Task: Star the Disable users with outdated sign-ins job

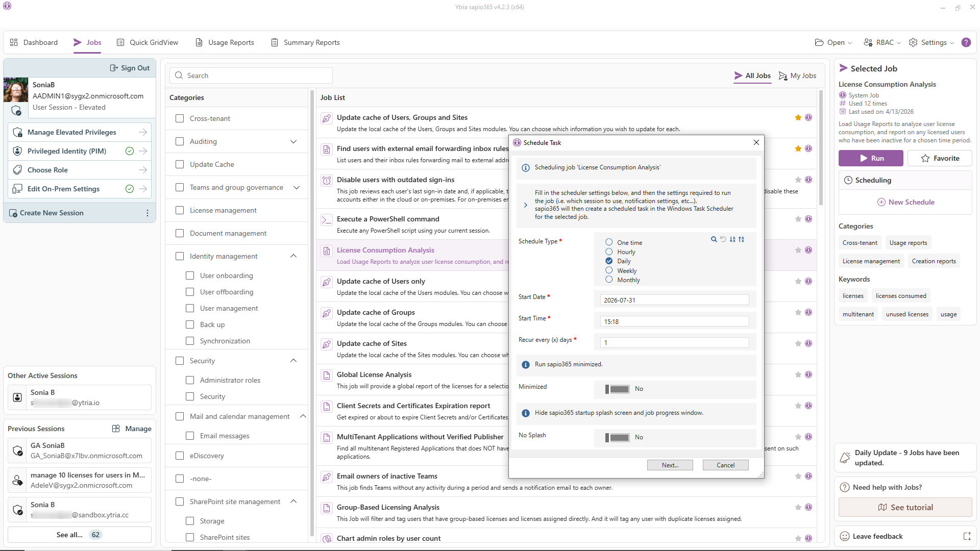Action: click(x=798, y=180)
